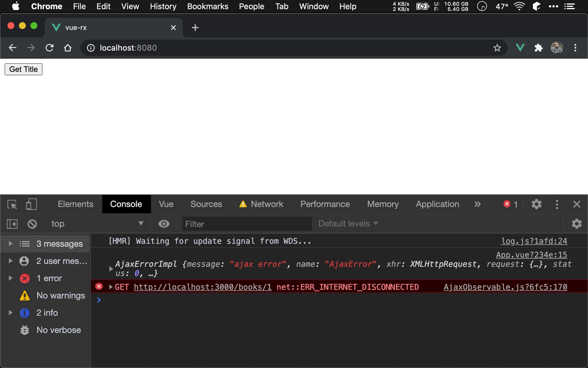This screenshot has height=368, width=588.
Task: Expand the AjaxErrorImpl error object
Action: (110, 264)
